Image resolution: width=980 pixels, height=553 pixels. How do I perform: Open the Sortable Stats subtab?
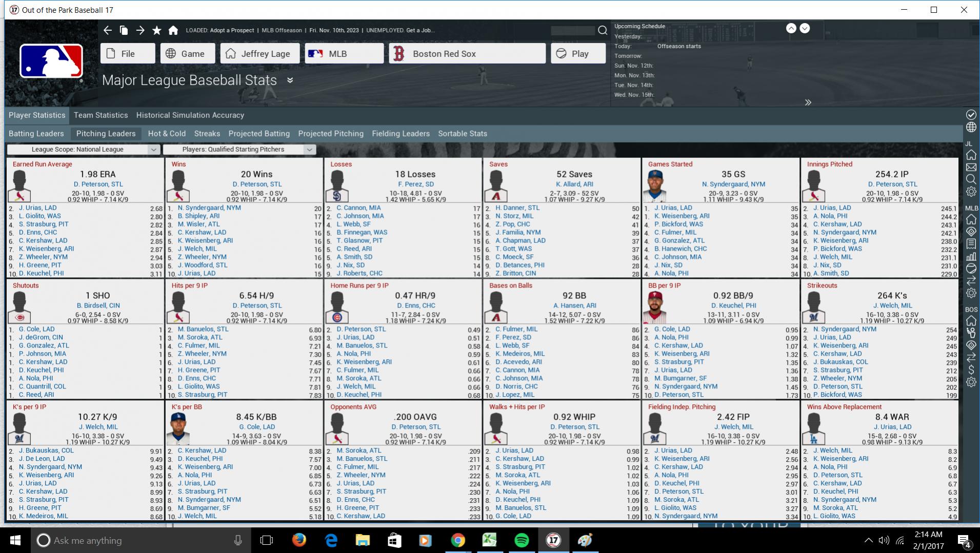pos(463,134)
